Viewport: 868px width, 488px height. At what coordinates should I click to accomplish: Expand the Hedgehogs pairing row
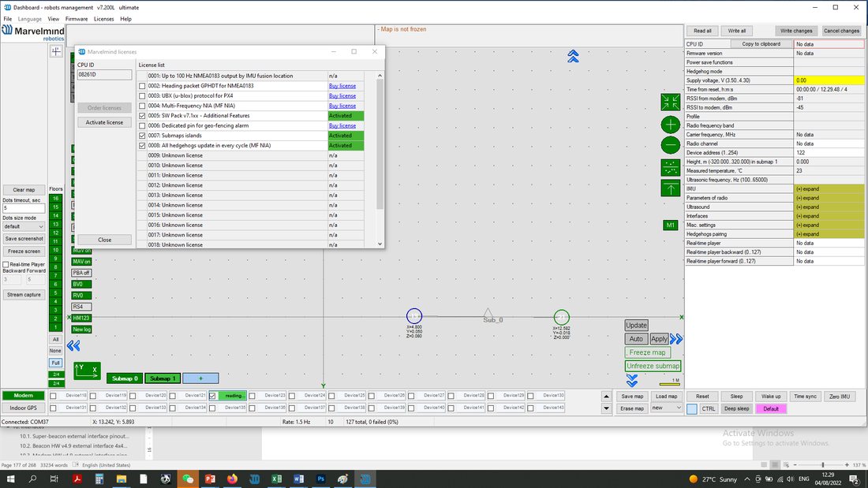(829, 234)
